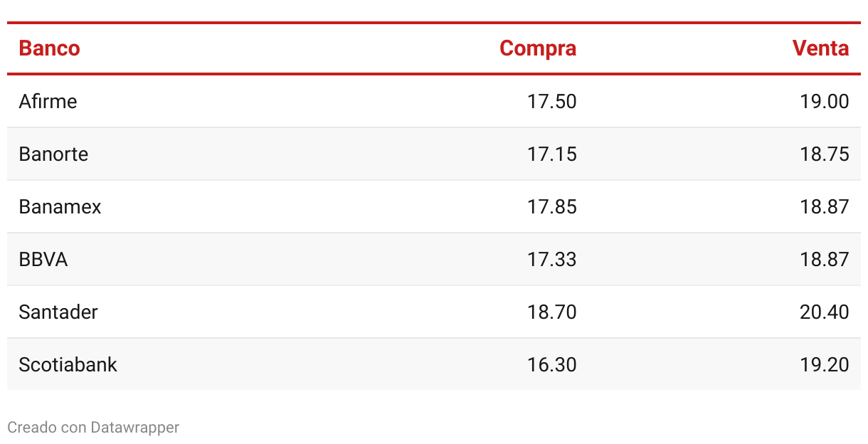Select the Banorte bank name cell
The image size is (868, 444).
(53, 154)
